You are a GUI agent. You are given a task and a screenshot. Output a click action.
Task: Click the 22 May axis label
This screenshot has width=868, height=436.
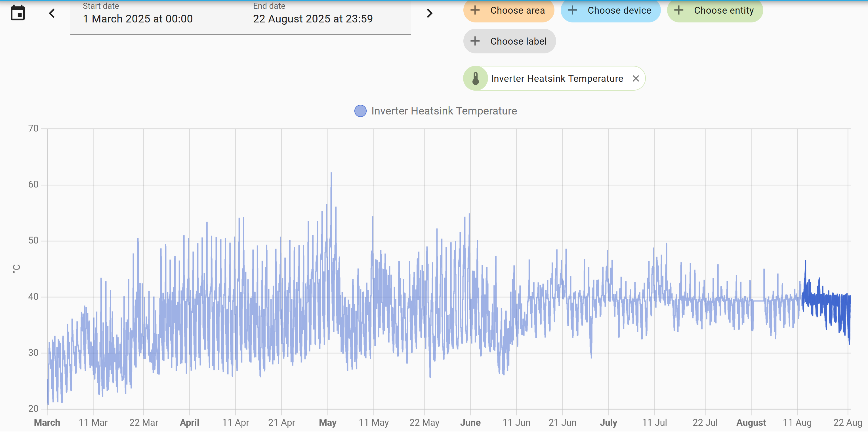pyautogui.click(x=424, y=423)
